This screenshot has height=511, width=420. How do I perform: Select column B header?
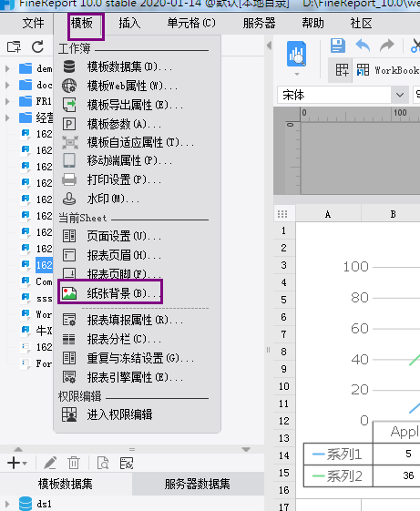coord(394,214)
